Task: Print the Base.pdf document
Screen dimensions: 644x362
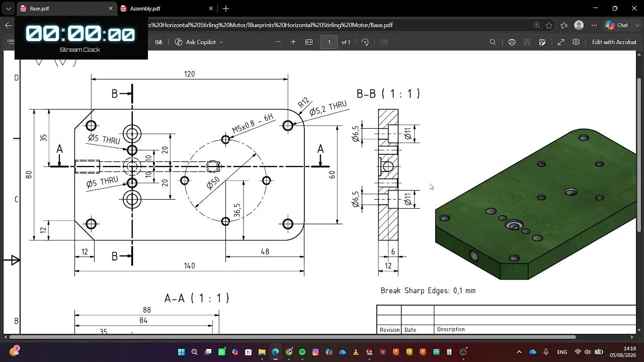Action: tap(512, 42)
